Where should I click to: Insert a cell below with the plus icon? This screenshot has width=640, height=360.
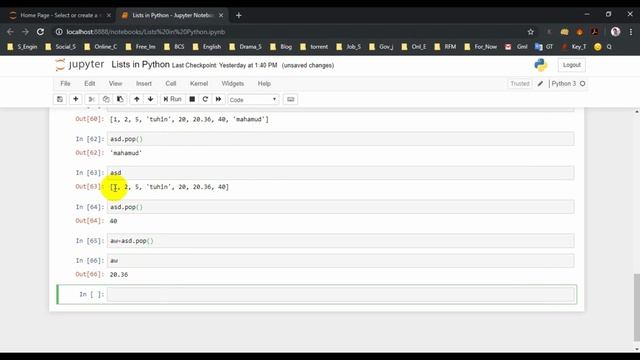(76, 99)
